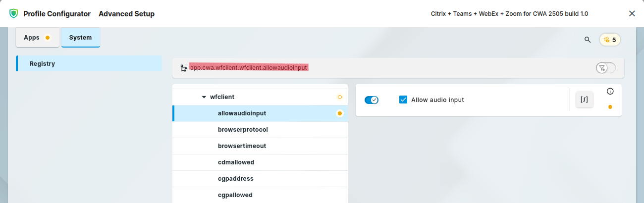
Task: Uncheck the Allow audio input checkbox
Action: 403,100
